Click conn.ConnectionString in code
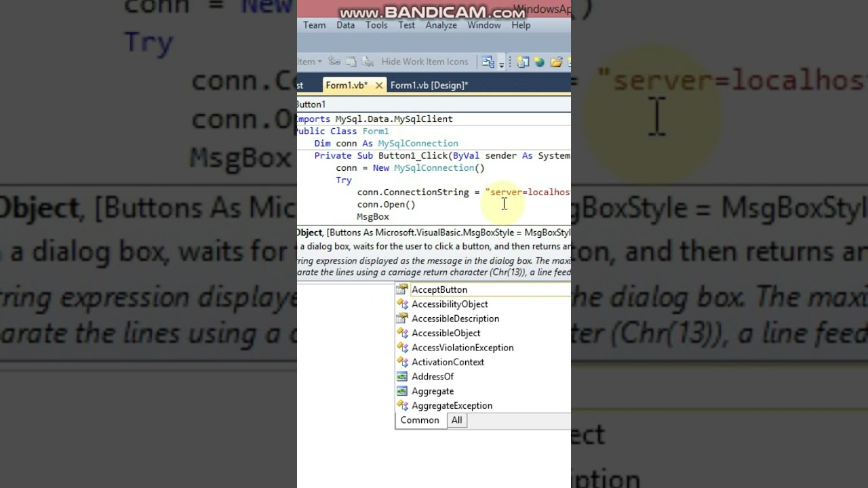868x488 pixels. pos(413,192)
